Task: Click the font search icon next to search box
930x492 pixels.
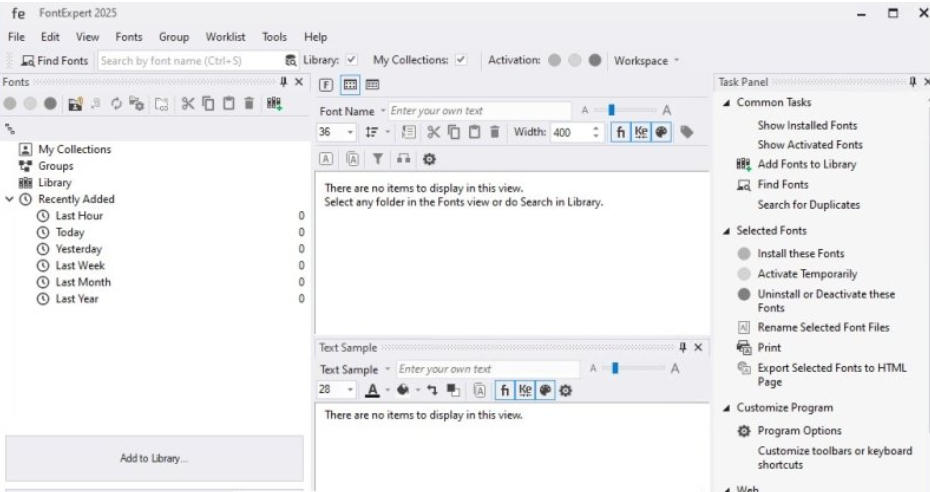Action: point(291,60)
